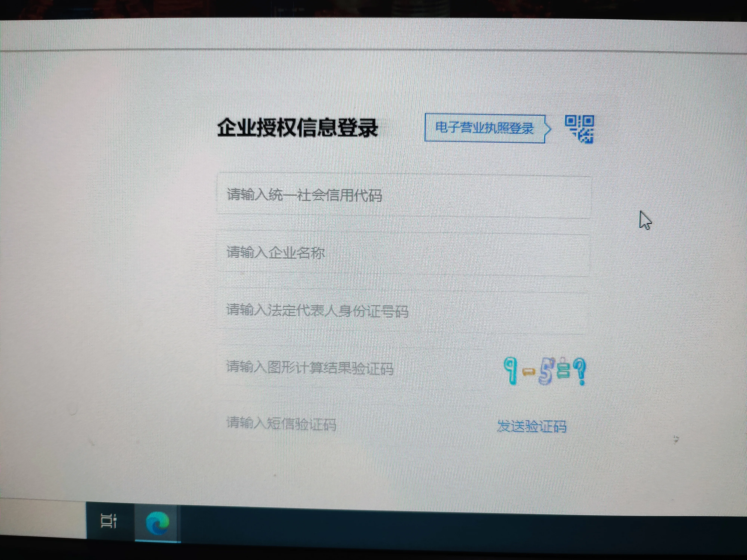Open 电子营业执照登录 tooltip button

[484, 128]
